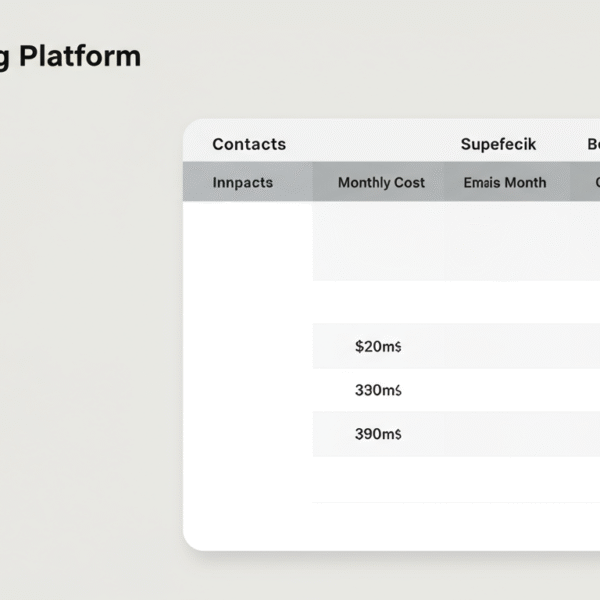Click empty Innpacts cell in $20m$ row
This screenshot has width=600, height=600.
pyautogui.click(x=248, y=347)
